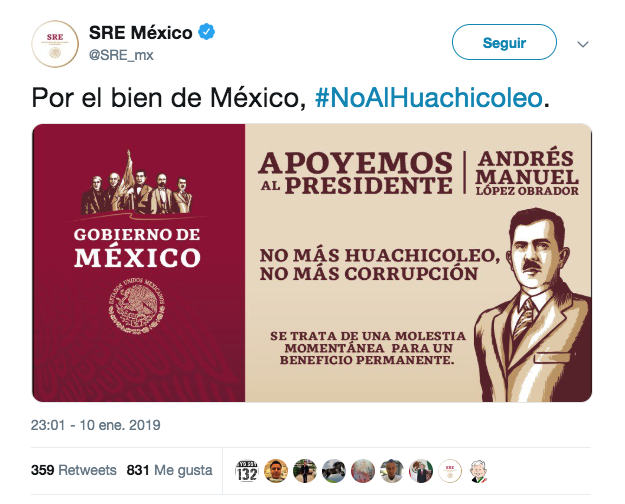Viewport: 625px width, 504px height.
Task: Click the blue verified badge beside SRE México
Action: click(x=206, y=32)
